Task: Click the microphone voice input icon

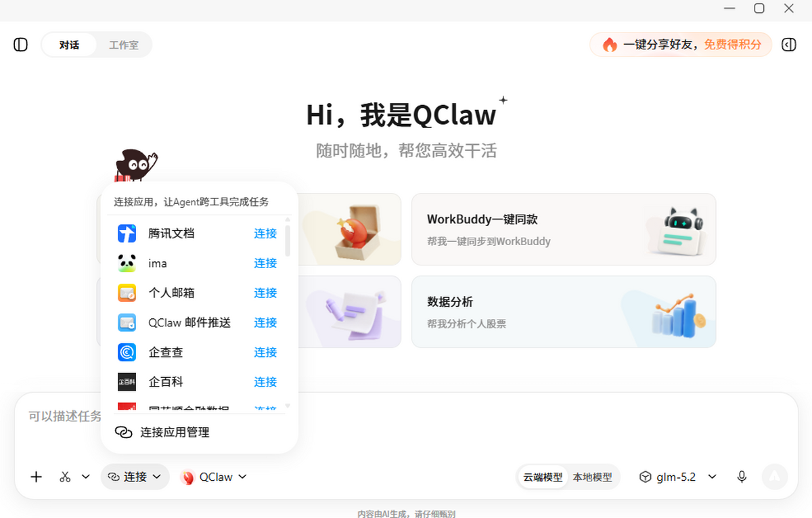Action: 742,477
